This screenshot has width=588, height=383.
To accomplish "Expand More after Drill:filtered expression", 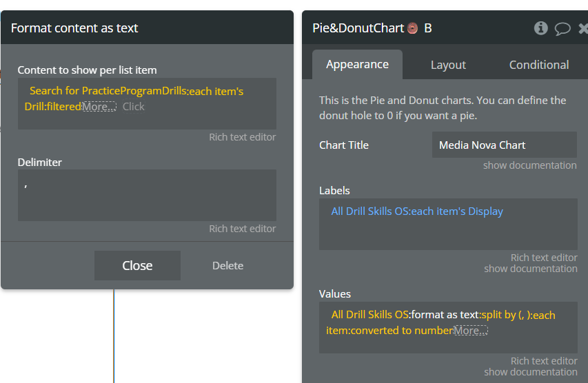I will coord(99,107).
